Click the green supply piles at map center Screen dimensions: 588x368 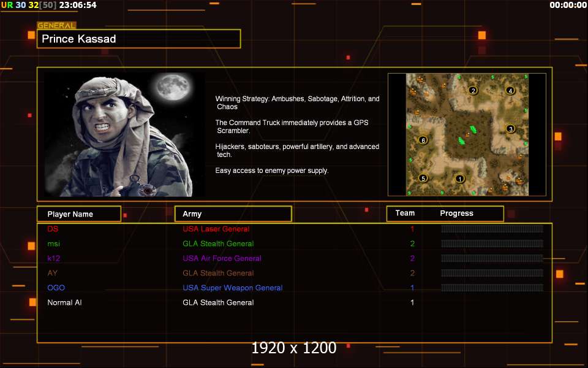pos(467,135)
